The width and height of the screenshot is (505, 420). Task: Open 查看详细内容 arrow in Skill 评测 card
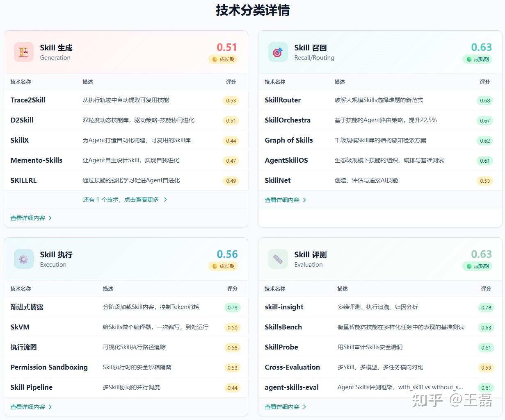coord(304,407)
